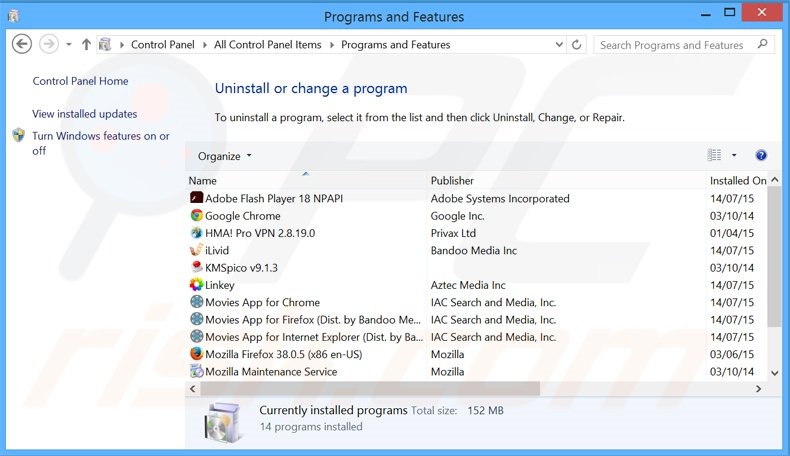Select Mozilla Maintenance Service entry name
The width and height of the screenshot is (790, 456).
(271, 371)
